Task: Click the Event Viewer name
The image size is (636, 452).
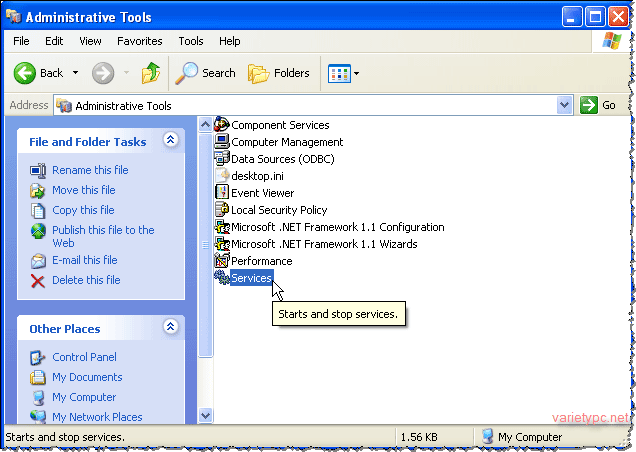Action: (263, 193)
